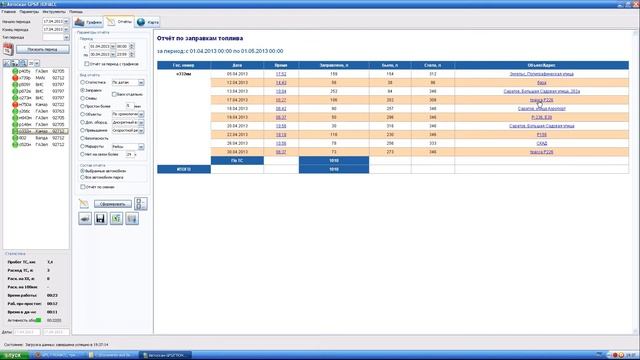Open the По датам dropdown
The width and height of the screenshot is (640, 360).
(128, 82)
